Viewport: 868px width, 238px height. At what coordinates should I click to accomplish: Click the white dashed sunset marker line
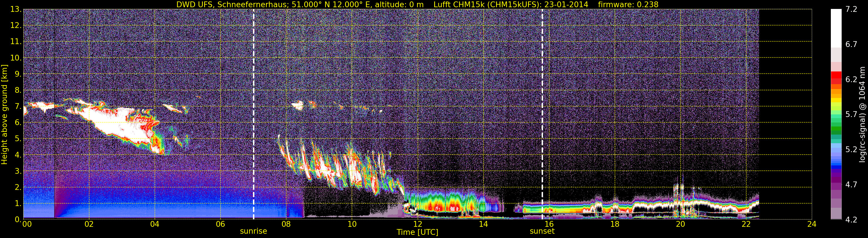pyautogui.click(x=542, y=114)
